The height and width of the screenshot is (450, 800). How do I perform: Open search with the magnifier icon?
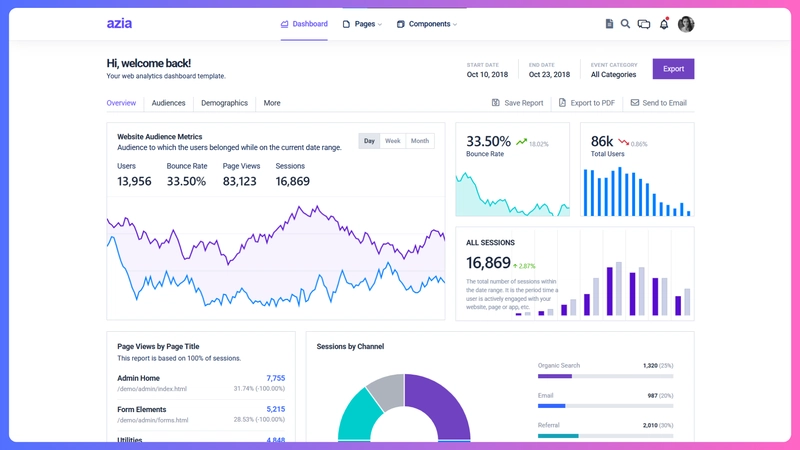click(x=626, y=24)
